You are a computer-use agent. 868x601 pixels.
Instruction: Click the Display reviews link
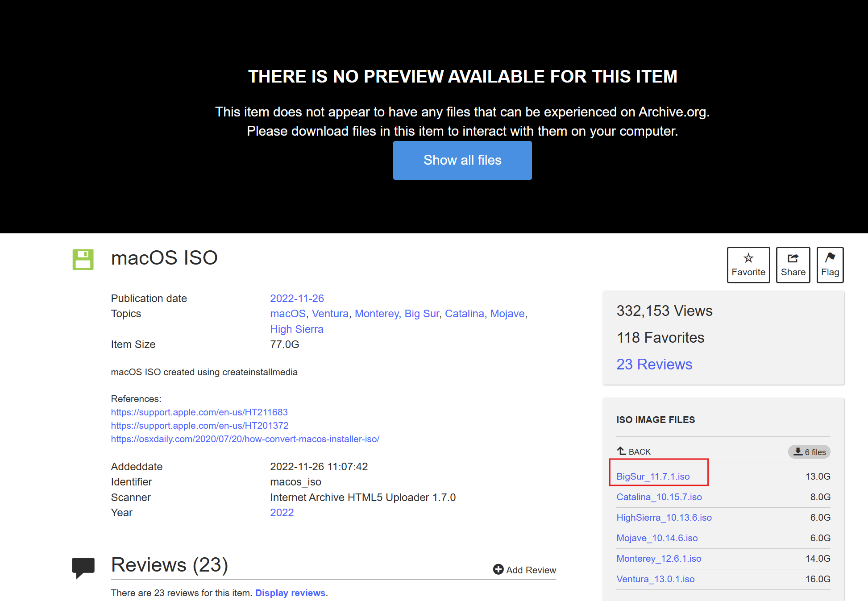pos(290,593)
